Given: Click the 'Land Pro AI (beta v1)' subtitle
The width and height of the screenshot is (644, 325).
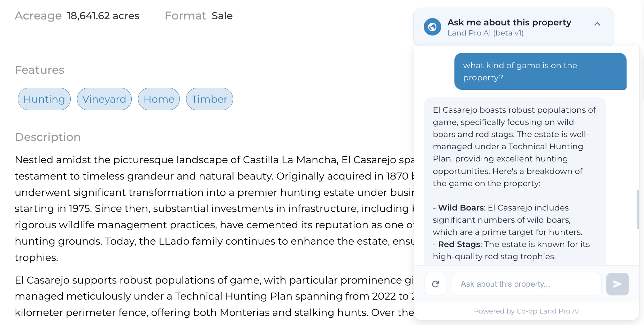Looking at the screenshot, I should pos(485,33).
